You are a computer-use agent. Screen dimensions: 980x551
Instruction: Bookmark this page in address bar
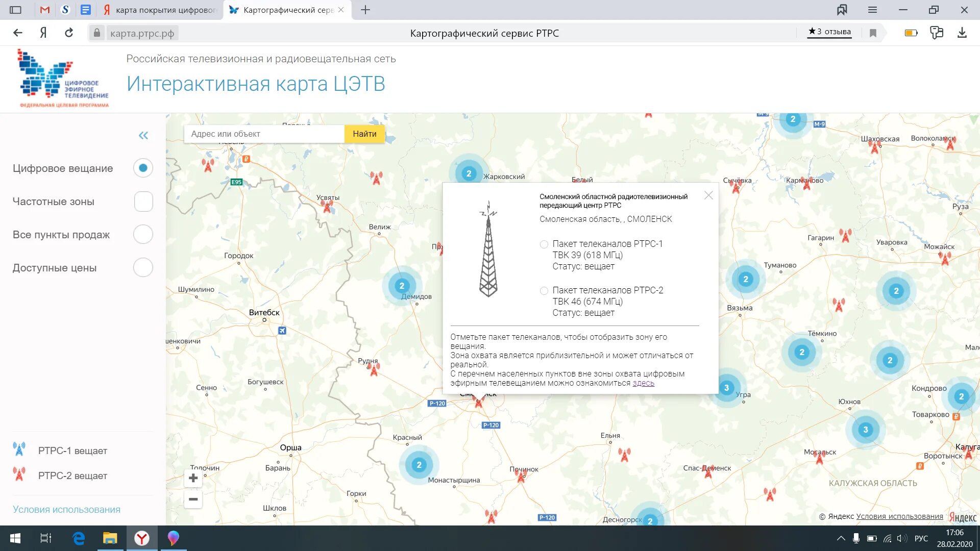(x=873, y=33)
